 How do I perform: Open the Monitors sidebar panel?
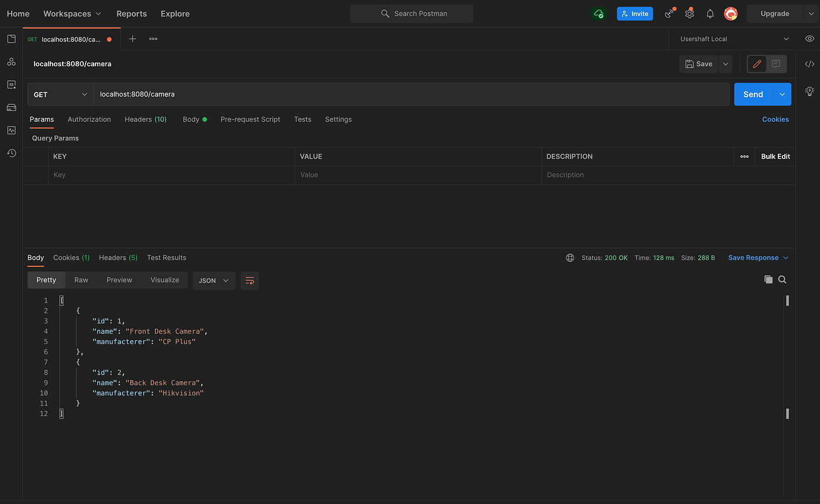11,130
